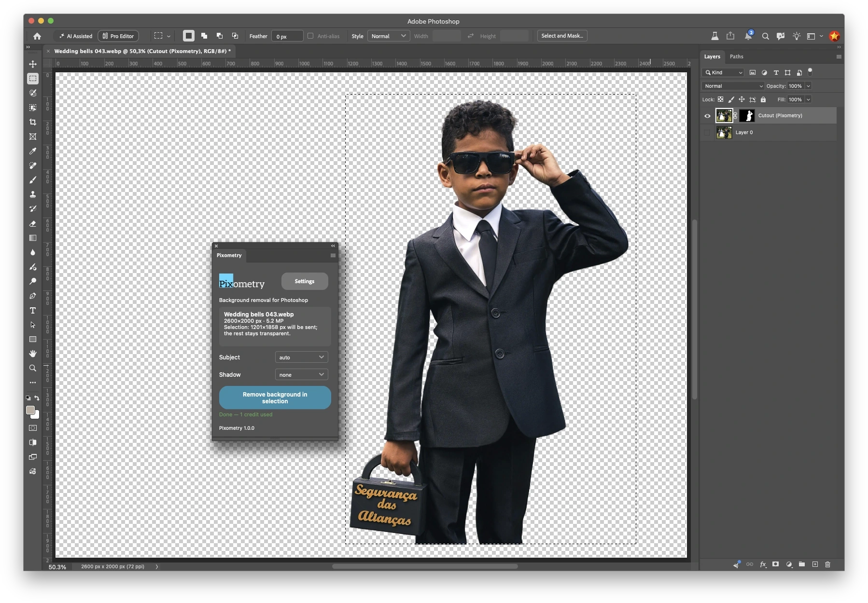Click the Share icon in top bar
The height and width of the screenshot is (603, 868).
click(x=730, y=36)
